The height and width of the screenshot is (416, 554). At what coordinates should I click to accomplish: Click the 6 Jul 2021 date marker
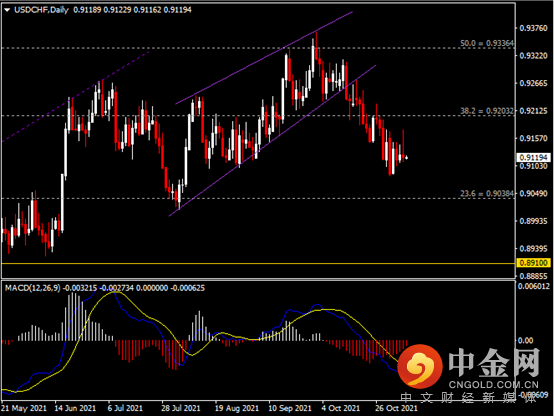tap(125, 408)
